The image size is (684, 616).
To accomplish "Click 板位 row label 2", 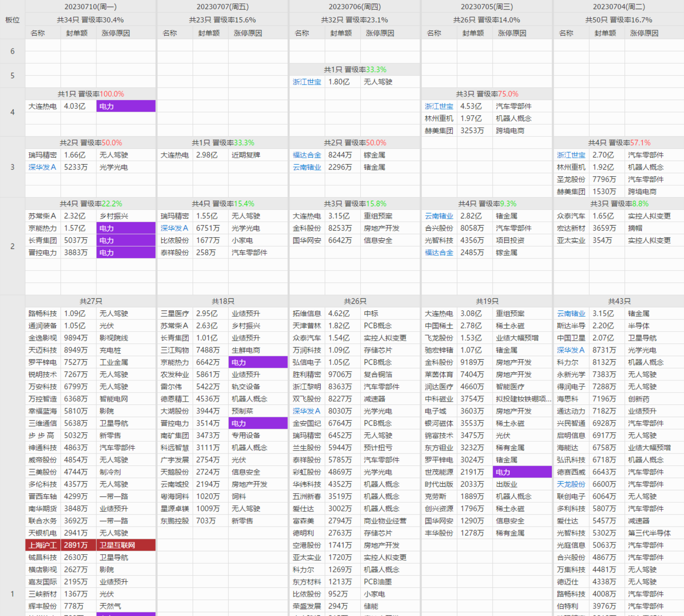I will coord(13,246).
